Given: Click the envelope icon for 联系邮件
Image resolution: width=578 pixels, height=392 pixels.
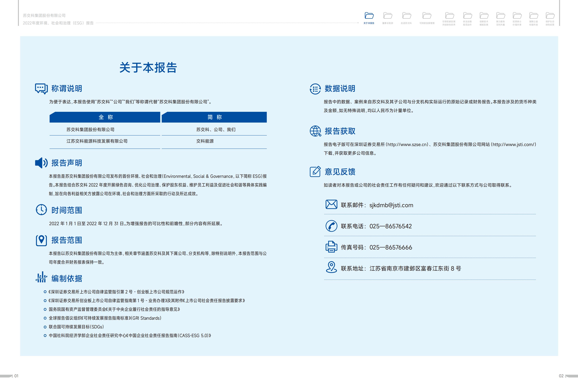Looking at the screenshot, I should 331,205.
